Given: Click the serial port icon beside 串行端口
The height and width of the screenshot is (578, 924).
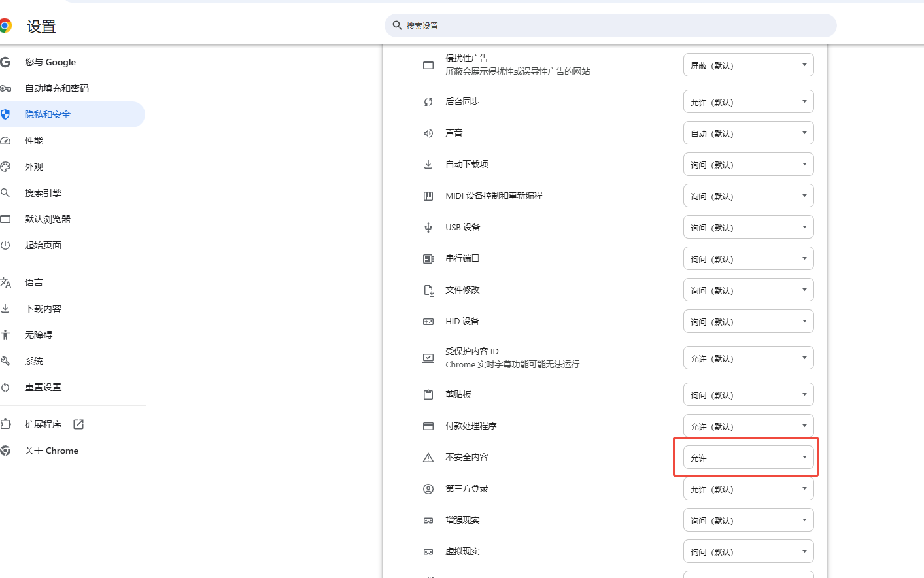Looking at the screenshot, I should coord(428,259).
